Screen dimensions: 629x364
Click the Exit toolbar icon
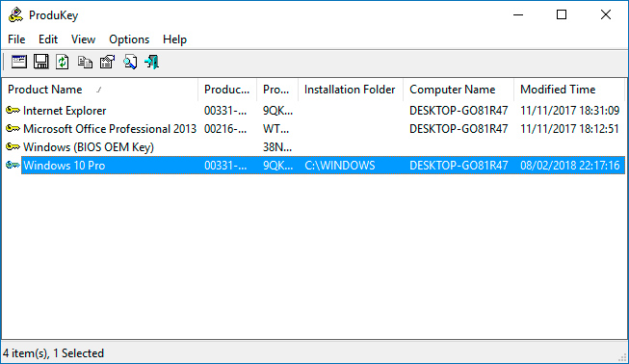(x=151, y=62)
